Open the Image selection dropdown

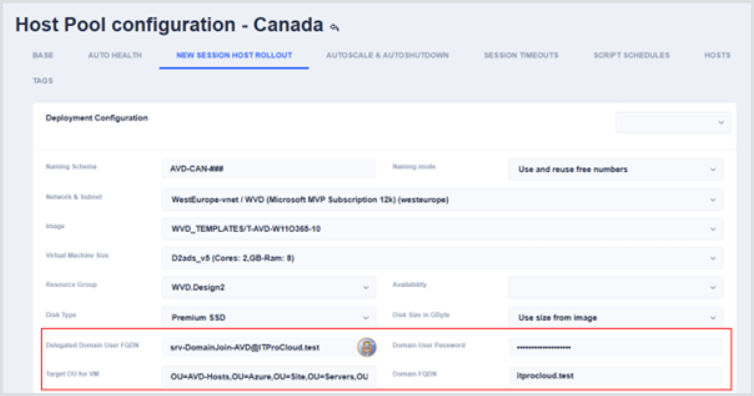[x=442, y=229]
